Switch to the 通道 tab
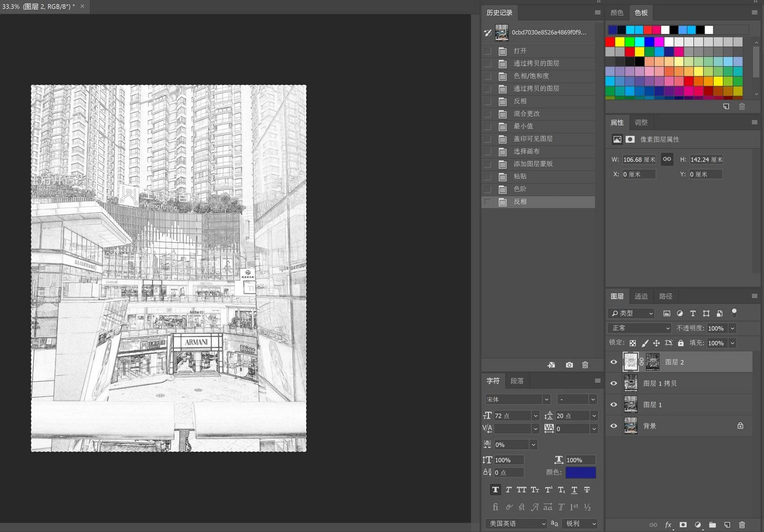Viewport: 764px width, 532px height. pyautogui.click(x=641, y=296)
